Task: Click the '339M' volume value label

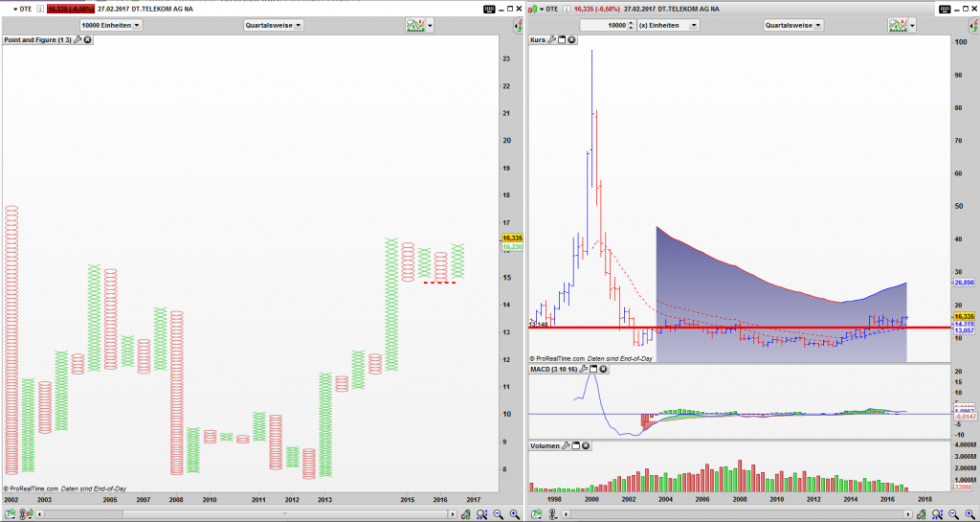Action: coord(963,487)
